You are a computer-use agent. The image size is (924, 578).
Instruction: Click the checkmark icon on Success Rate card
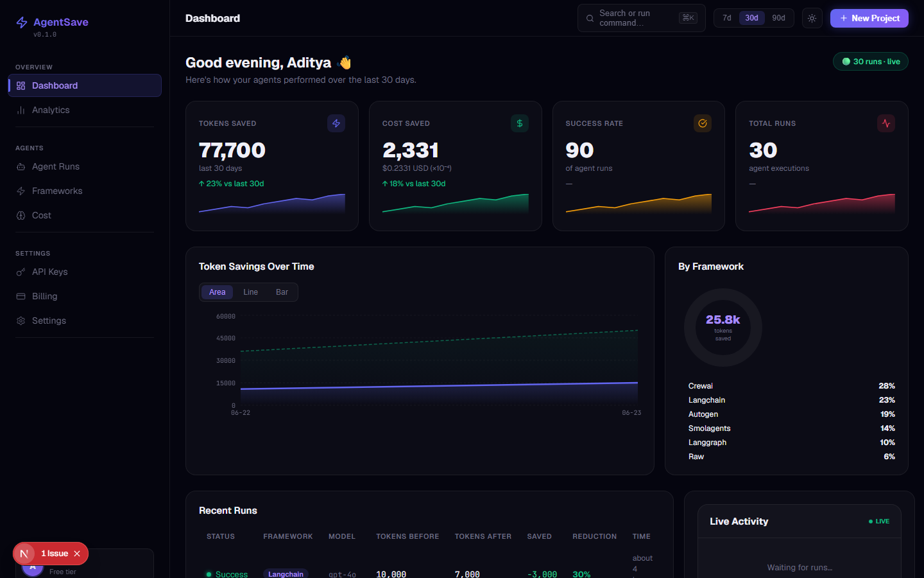click(x=703, y=123)
